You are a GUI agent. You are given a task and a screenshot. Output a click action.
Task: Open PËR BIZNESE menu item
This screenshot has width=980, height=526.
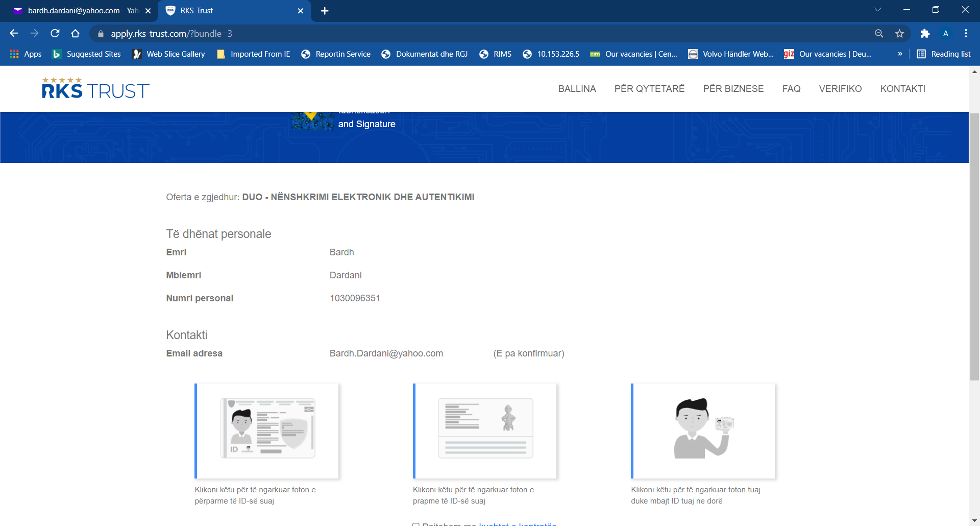[733, 89]
